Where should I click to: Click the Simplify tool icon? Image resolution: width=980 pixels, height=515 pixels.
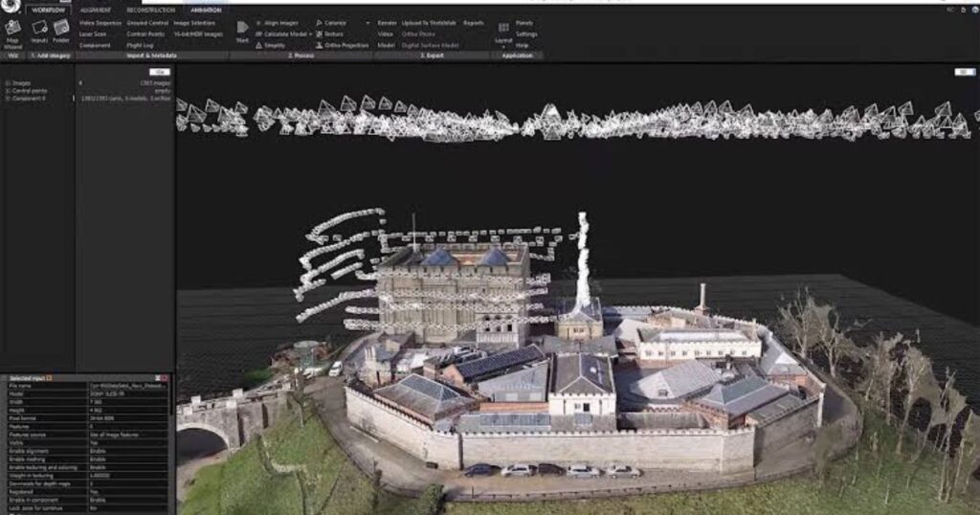pyautogui.click(x=258, y=45)
